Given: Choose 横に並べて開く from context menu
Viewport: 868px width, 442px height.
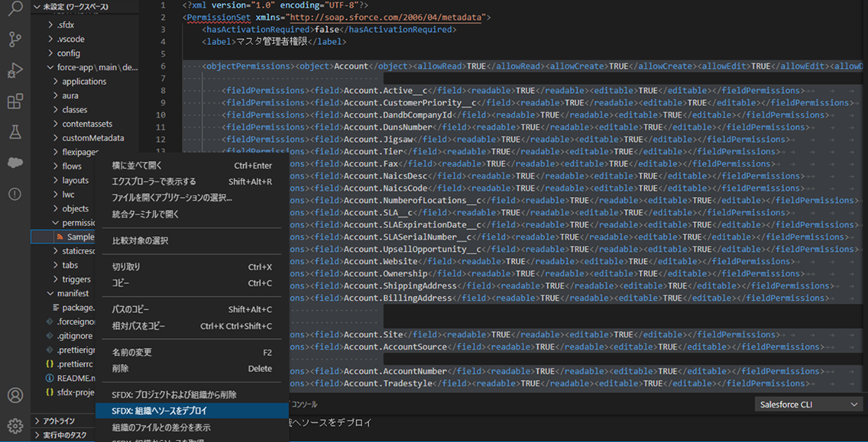Looking at the screenshot, I should point(192,166).
